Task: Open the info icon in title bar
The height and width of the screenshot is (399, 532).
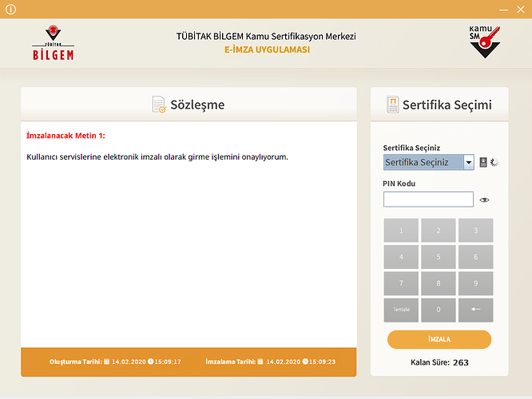Action: (x=11, y=9)
